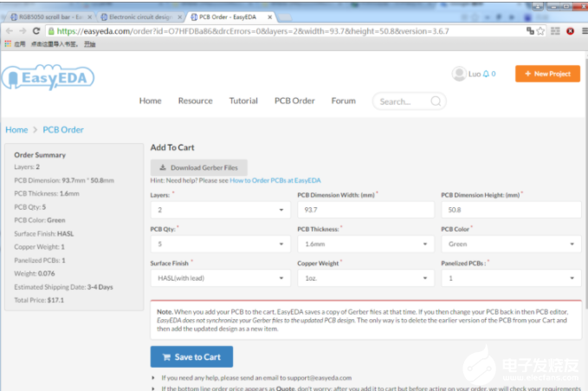This screenshot has width=588, height=391.
Task: Click the search magnifier icon
Action: tap(436, 101)
